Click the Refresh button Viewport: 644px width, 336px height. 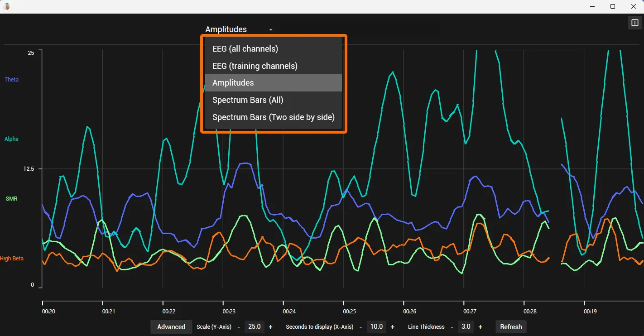[x=511, y=327]
